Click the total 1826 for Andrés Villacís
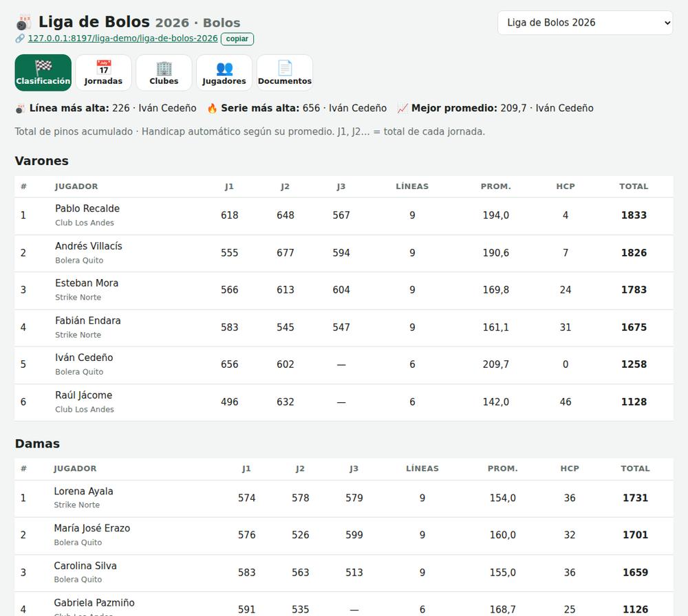 tap(634, 252)
